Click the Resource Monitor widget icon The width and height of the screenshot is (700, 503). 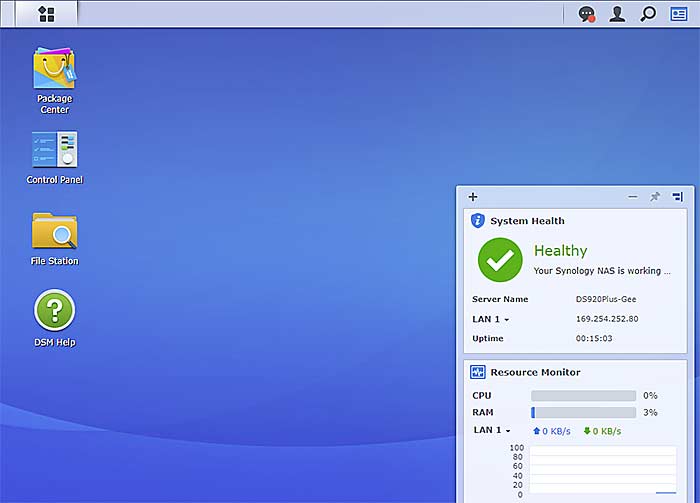pyautogui.click(x=478, y=372)
